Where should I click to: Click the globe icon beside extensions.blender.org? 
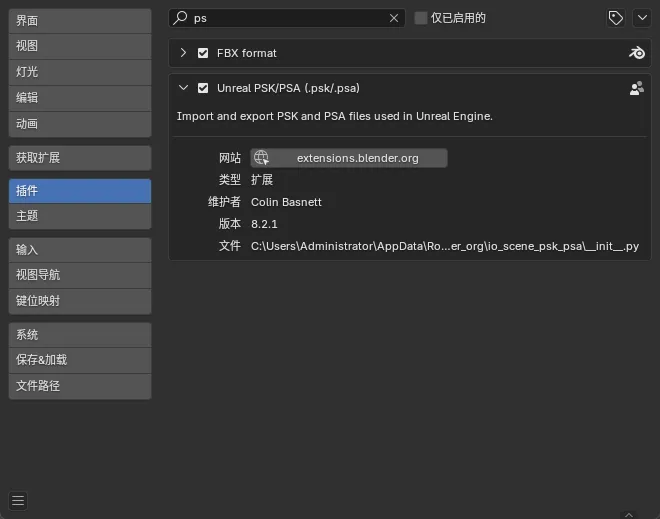[x=261, y=158]
